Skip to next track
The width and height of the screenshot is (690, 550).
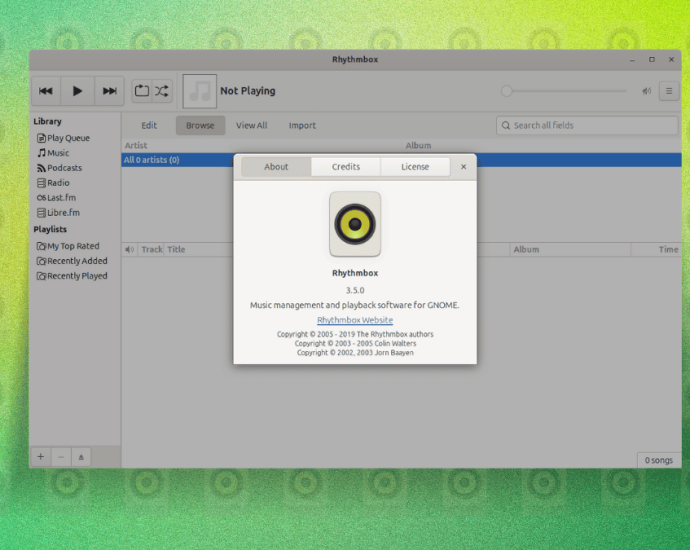click(109, 91)
